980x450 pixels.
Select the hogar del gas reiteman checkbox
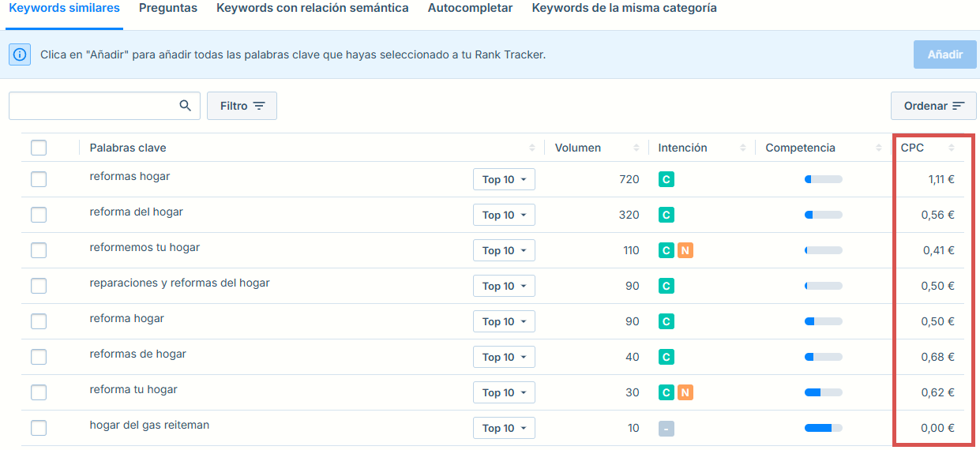(x=39, y=428)
